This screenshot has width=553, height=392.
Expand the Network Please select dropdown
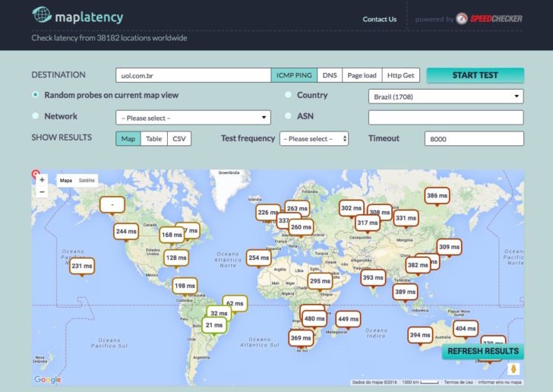[x=193, y=118]
